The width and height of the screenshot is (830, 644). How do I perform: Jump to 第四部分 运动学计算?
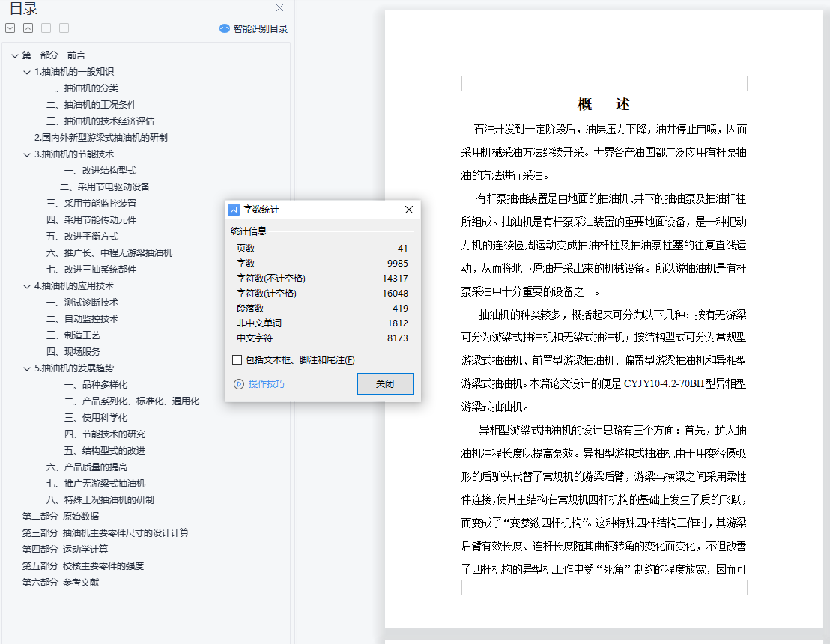coord(65,550)
